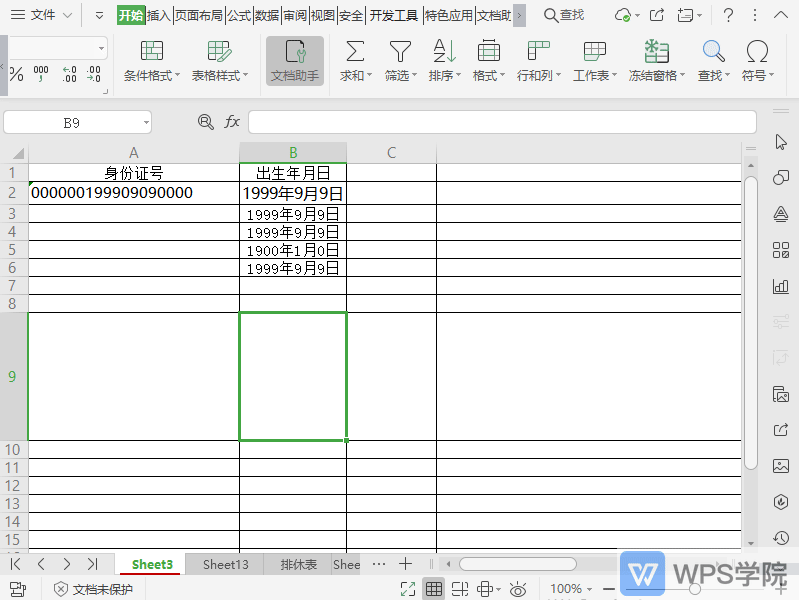Toggle eye protection mode in status bar
Screen dimensions: 799x600
click(517, 589)
